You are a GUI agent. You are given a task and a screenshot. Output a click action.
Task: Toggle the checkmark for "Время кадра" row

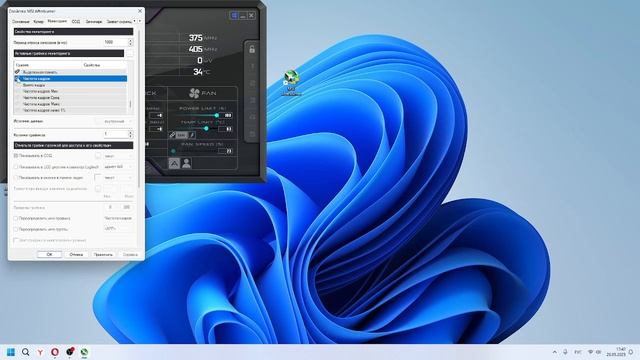pyautogui.click(x=17, y=85)
